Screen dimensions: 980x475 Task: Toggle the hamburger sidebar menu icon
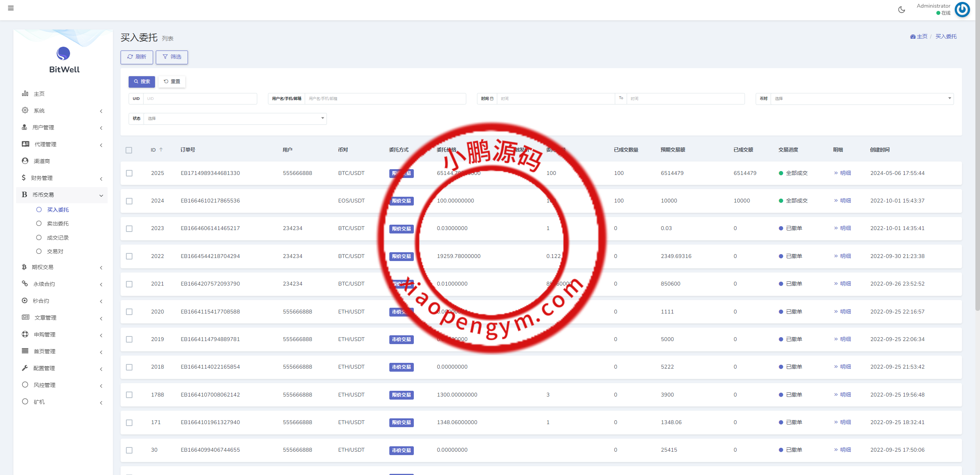click(11, 8)
